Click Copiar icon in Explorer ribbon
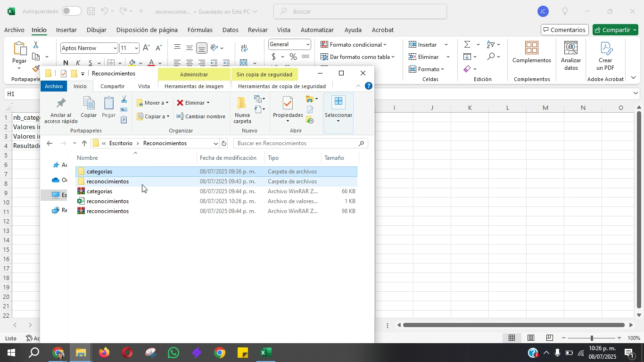Image resolution: width=644 pixels, height=362 pixels. click(x=89, y=107)
